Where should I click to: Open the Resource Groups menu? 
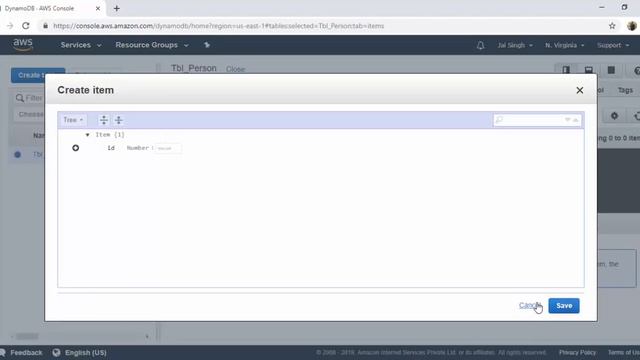point(152,45)
